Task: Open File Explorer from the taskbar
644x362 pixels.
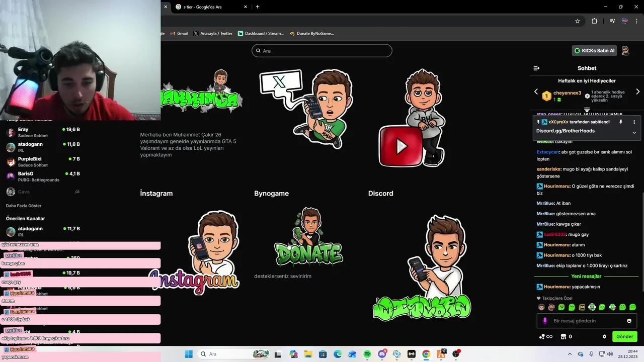Action: [307, 354]
